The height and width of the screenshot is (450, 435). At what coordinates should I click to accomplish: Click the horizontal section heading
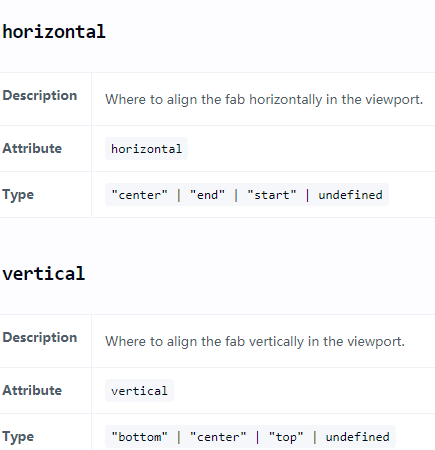click(54, 32)
